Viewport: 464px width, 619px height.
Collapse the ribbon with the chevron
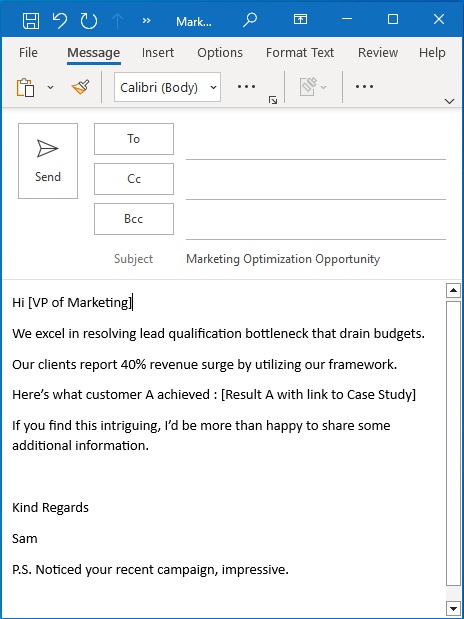449,101
